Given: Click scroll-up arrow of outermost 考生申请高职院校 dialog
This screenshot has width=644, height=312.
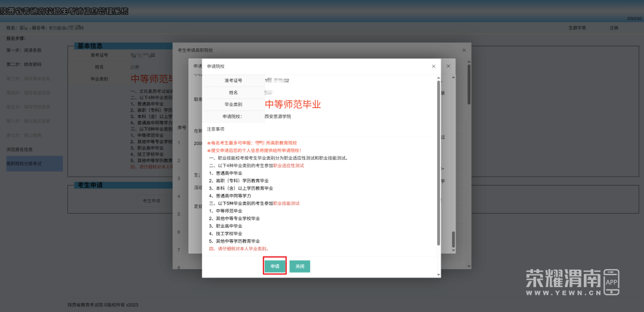Looking at the screenshot, I should click(x=469, y=61).
